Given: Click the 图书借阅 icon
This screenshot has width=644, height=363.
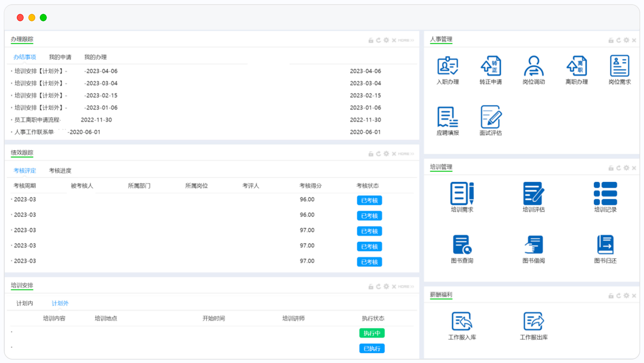Looking at the screenshot, I should click(x=534, y=245).
